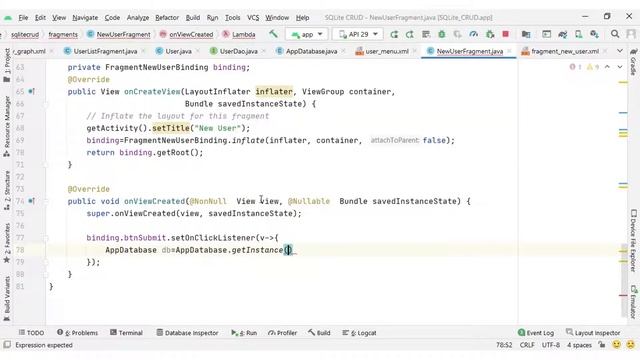Stop the running app with red square
The image size is (640, 360).
coord(506,34)
